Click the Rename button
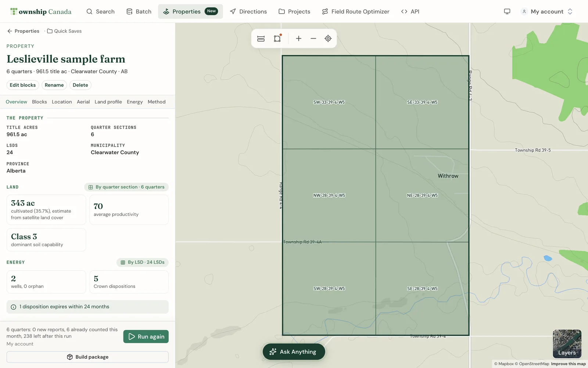 point(54,85)
